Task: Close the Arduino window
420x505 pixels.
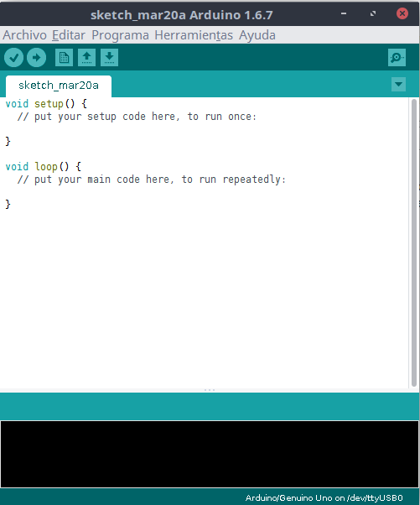Action: coord(402,13)
